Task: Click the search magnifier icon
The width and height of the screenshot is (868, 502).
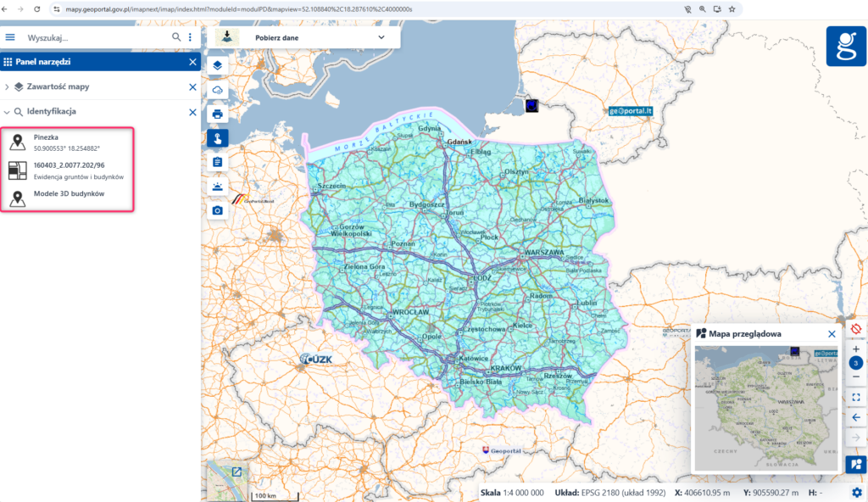Action: coord(176,37)
